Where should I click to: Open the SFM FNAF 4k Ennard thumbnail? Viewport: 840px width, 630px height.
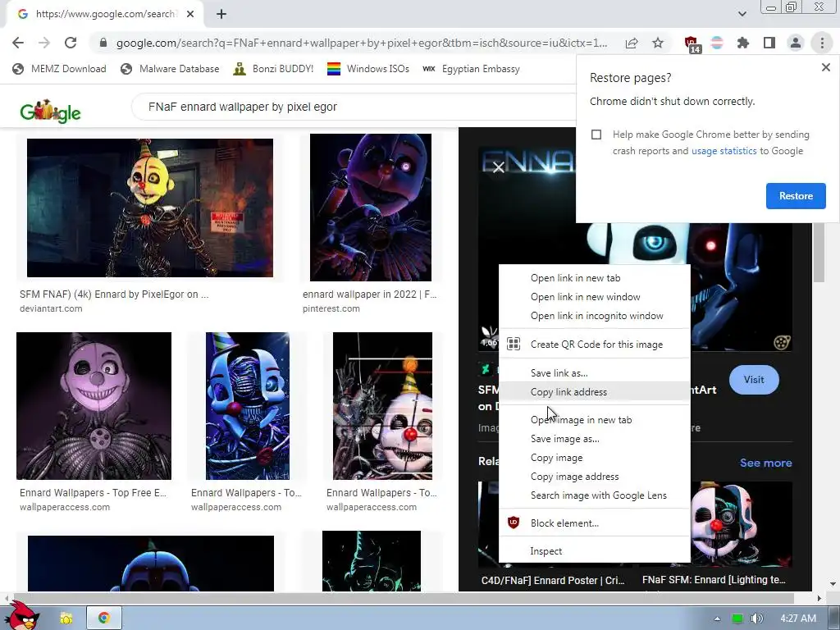coord(150,208)
